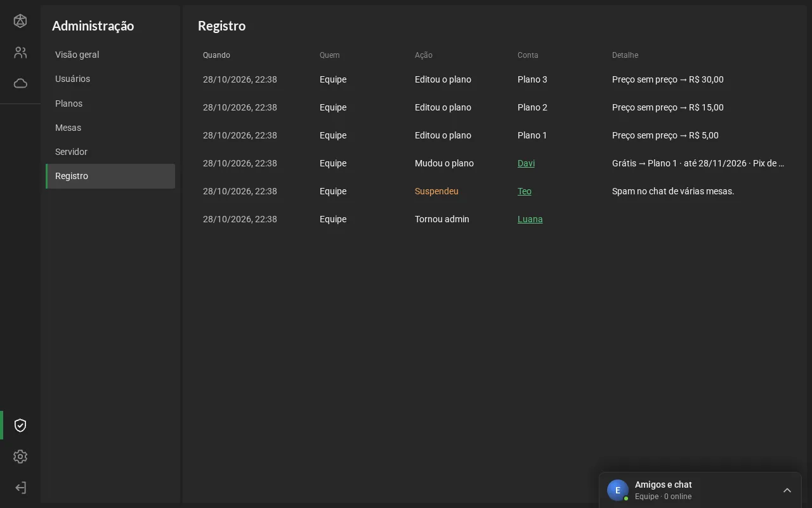Click 'Equipe · 0 online' status text
This screenshot has width=812, height=508.
[663, 497]
